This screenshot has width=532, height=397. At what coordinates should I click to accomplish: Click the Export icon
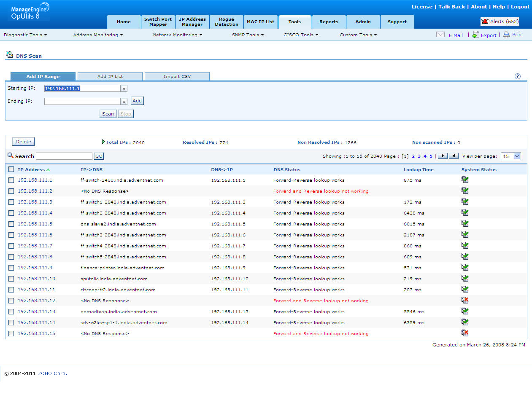pos(475,35)
